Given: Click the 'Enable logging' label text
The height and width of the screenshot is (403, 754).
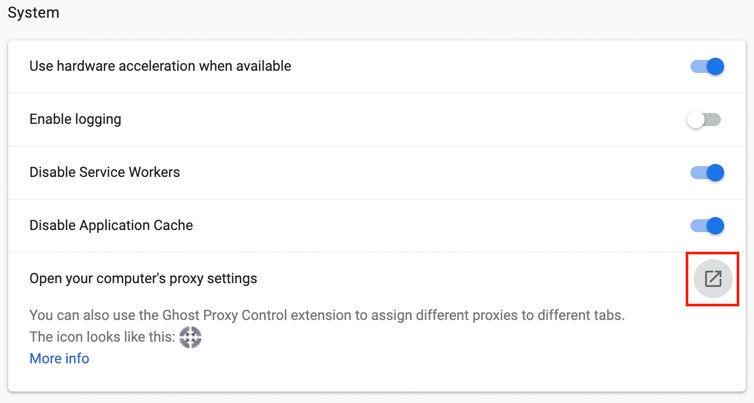Looking at the screenshot, I should [75, 119].
